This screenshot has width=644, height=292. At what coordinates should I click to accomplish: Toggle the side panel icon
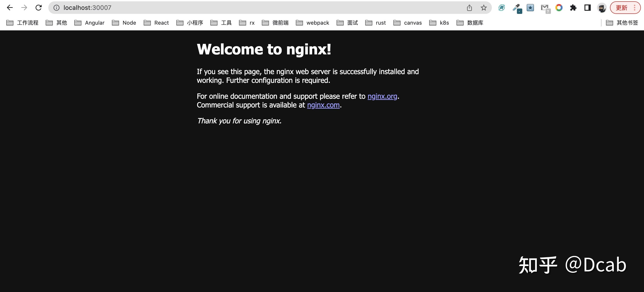coord(587,8)
